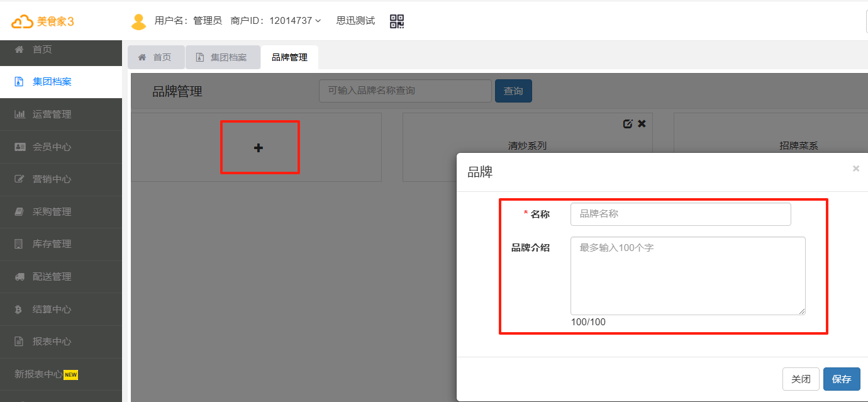Viewport: 868px width, 402px height.
Task: Click the plus icon to add brand
Action: tap(259, 148)
